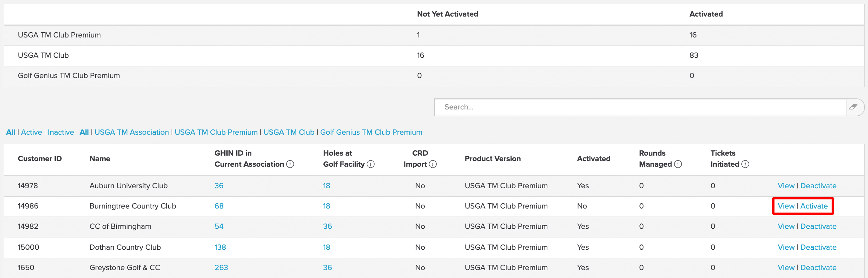Open GHIN ID 54 for CC of Birmingham
The height and width of the screenshot is (278, 868).
(219, 226)
